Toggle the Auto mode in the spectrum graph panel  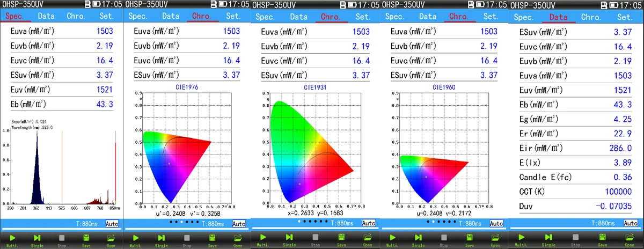click(x=112, y=224)
